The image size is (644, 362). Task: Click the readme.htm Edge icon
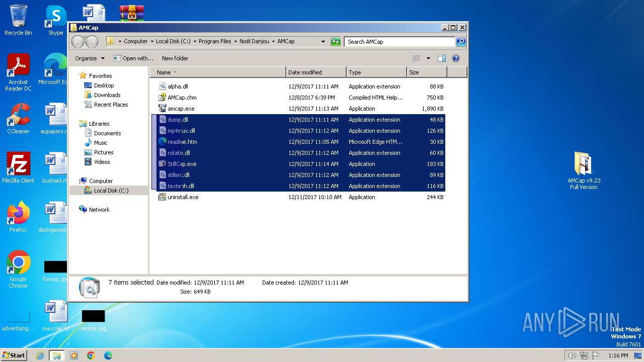[x=162, y=142]
